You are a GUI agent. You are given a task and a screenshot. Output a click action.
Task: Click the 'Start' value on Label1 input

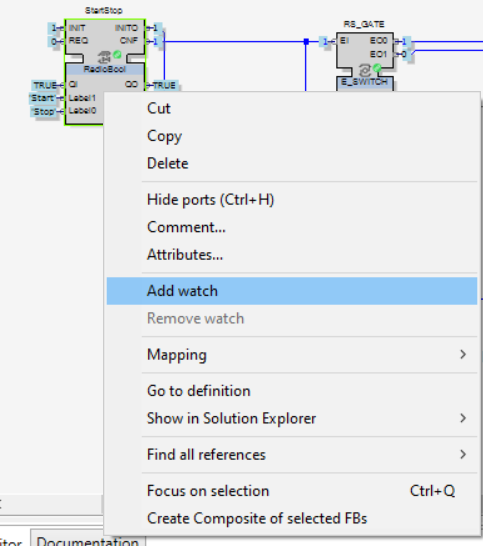point(42,98)
